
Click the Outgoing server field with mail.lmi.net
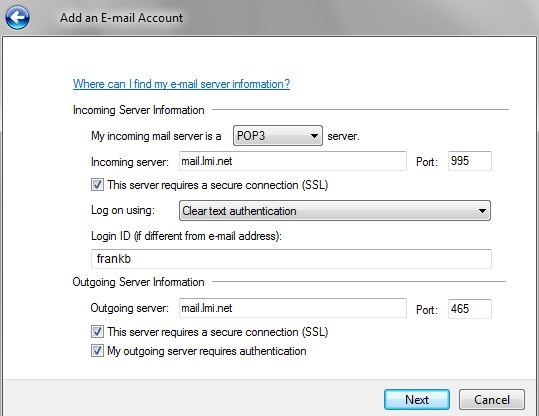(x=293, y=308)
